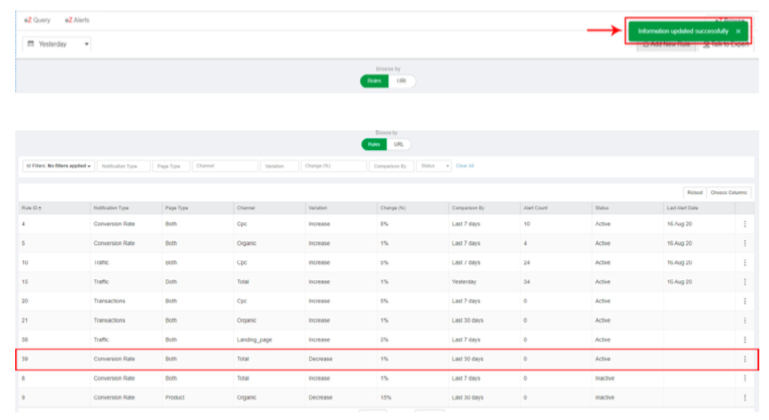This screenshot has width=769, height=420.
Task: Open actions menu for rule 20
Action: tap(744, 301)
